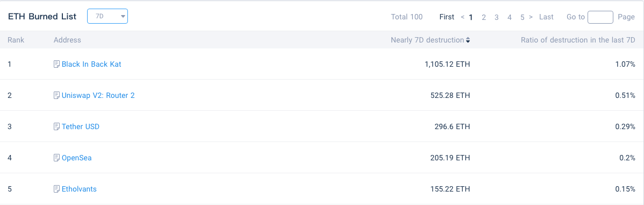Image resolution: width=644 pixels, height=205 pixels.
Task: Open Tether USD address link
Action: point(81,126)
